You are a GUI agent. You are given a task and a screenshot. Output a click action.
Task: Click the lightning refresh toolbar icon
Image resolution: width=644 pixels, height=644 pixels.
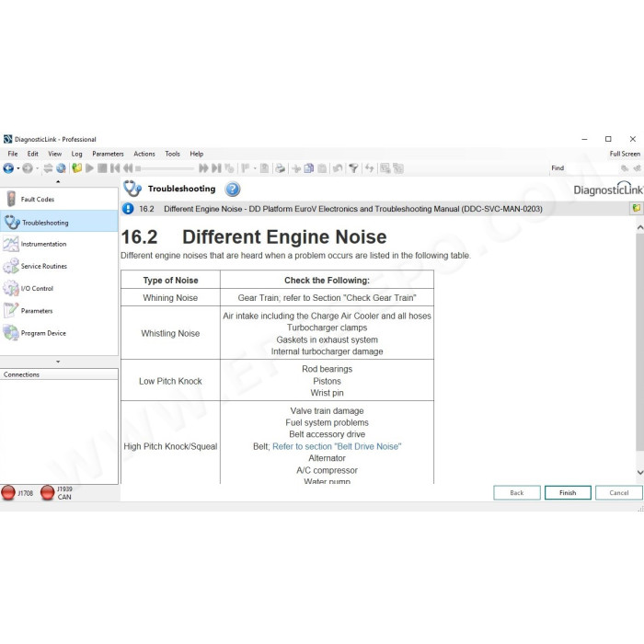[x=369, y=168]
